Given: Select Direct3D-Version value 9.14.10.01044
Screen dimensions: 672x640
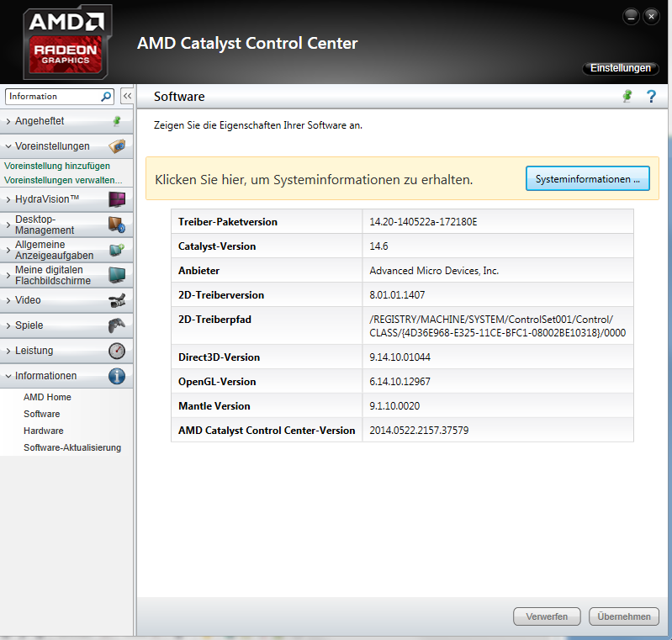Looking at the screenshot, I should (399, 357).
